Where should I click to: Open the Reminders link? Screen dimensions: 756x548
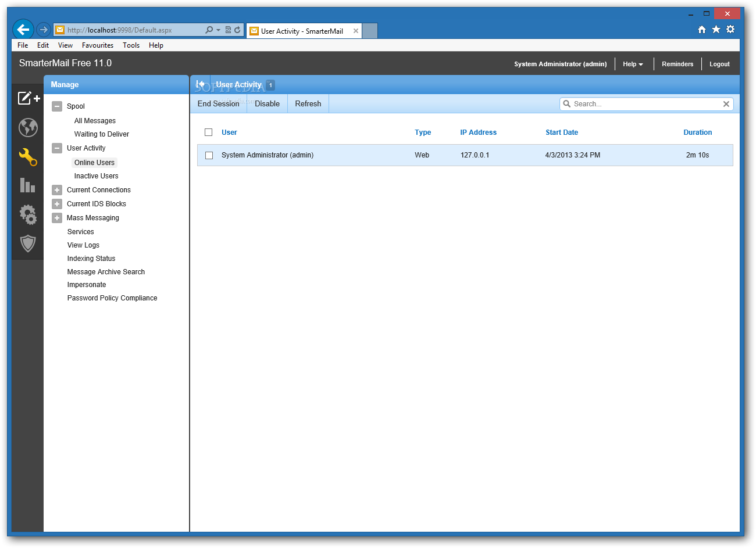[x=677, y=64]
